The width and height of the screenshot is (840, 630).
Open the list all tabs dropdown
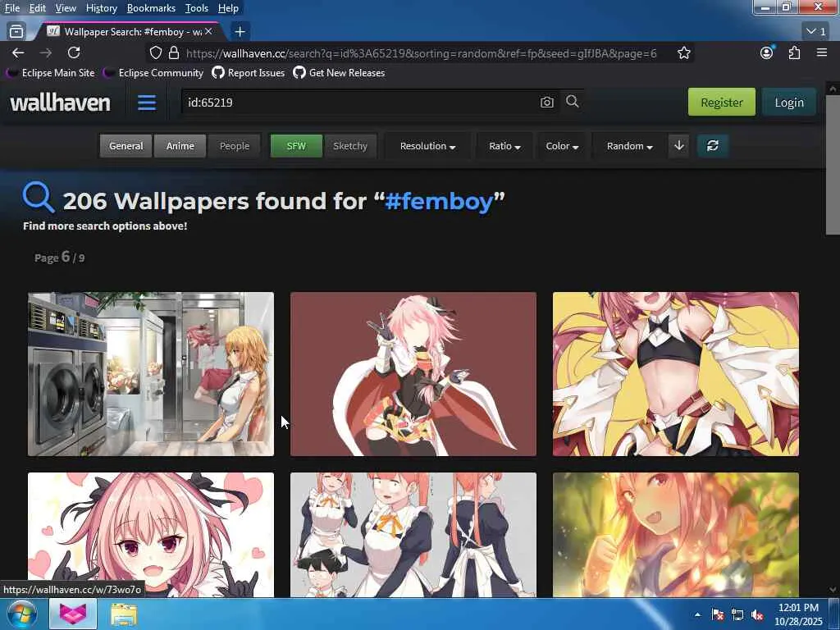tap(816, 32)
